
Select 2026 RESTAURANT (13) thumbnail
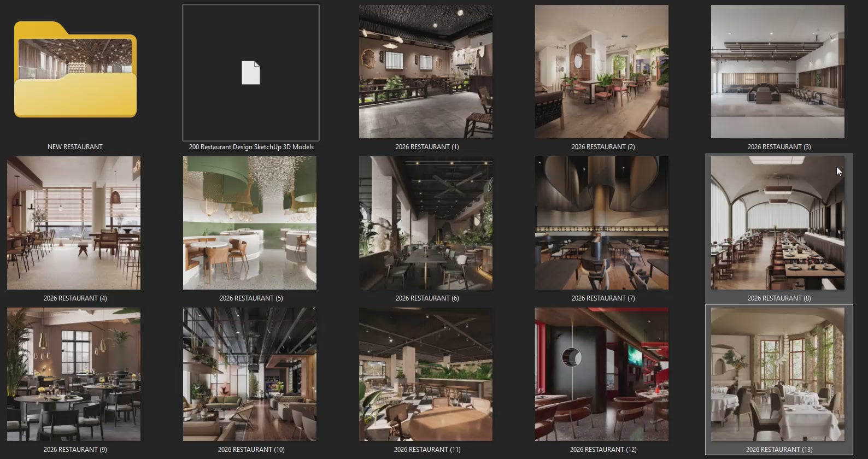click(x=777, y=374)
